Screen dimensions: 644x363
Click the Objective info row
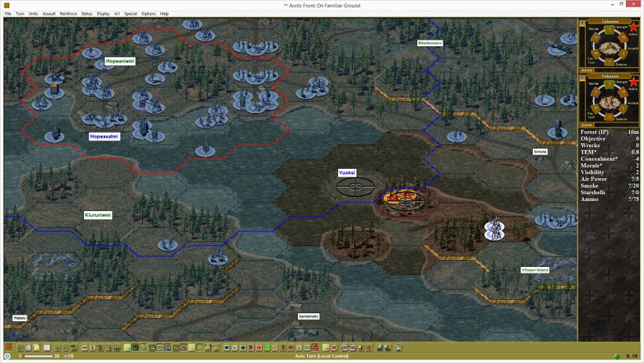pyautogui.click(x=610, y=139)
